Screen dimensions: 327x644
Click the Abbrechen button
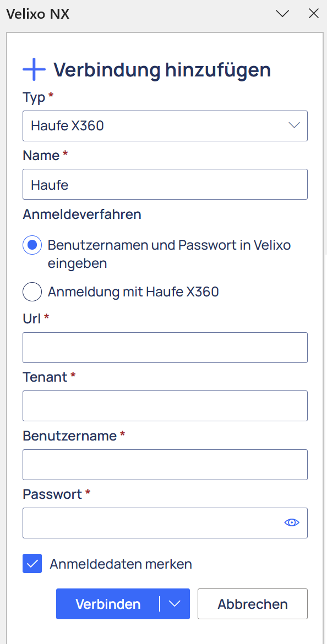click(253, 604)
